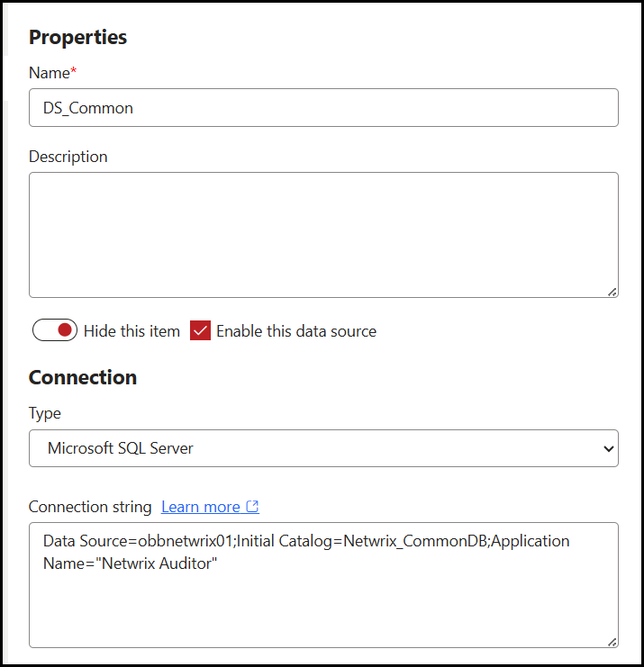Click the Name field containing DS_Common

coord(323,107)
